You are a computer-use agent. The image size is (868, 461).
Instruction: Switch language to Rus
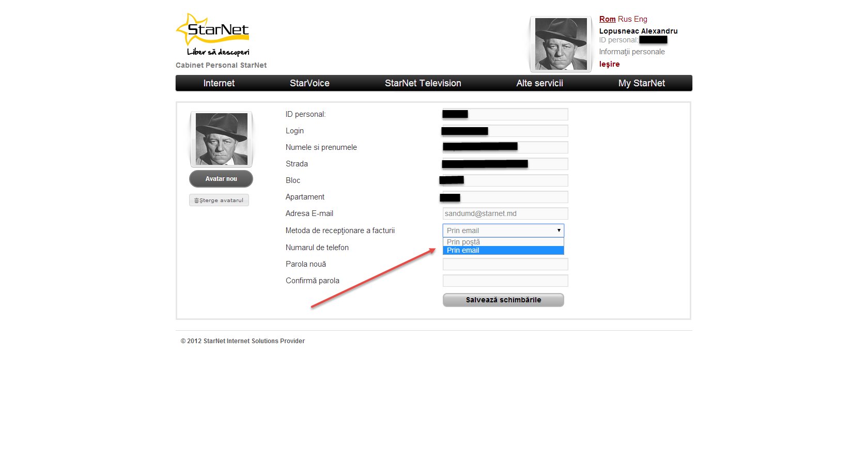[x=625, y=19]
